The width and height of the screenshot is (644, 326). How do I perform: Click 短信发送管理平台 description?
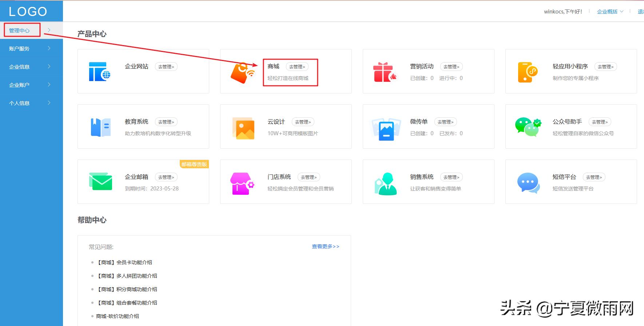point(573,189)
